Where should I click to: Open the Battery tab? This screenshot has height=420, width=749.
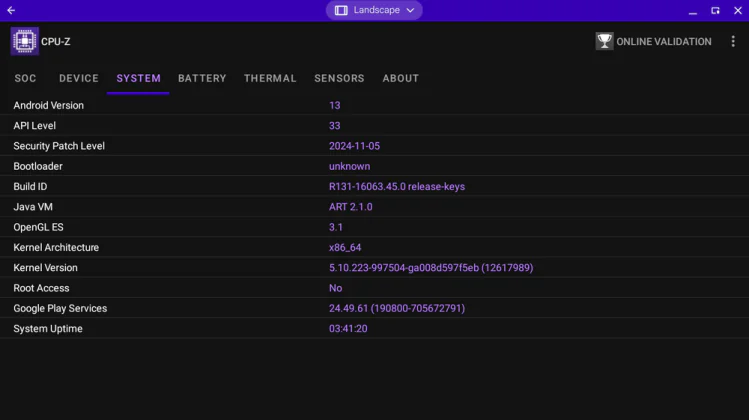[x=202, y=78]
